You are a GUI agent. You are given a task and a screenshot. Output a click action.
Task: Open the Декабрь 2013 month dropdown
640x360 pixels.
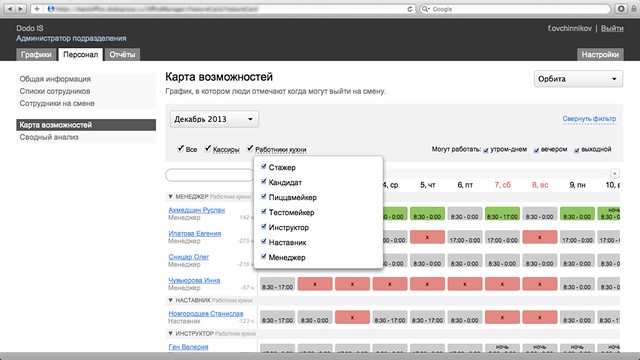click(214, 119)
